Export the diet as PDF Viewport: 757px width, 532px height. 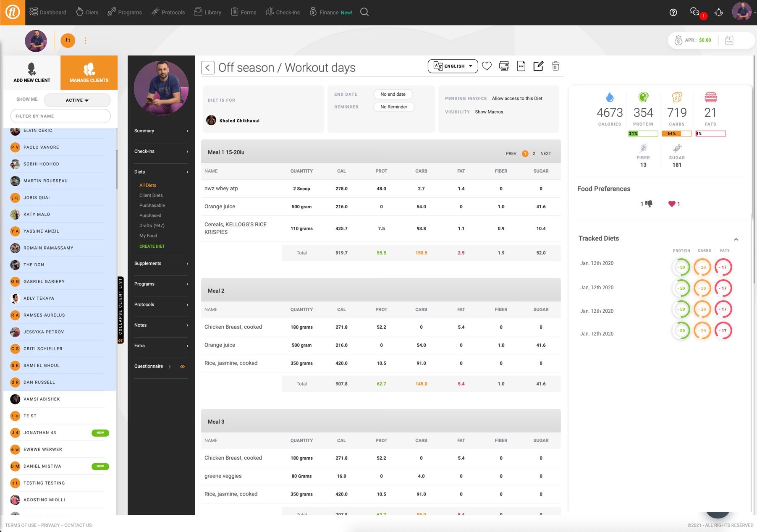(521, 66)
